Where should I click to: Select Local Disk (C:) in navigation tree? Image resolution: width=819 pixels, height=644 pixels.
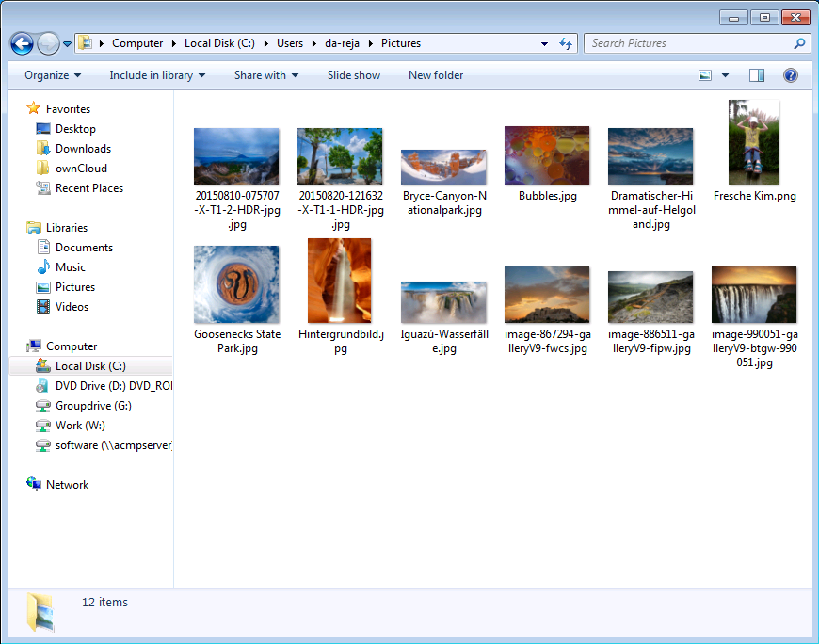pos(89,366)
